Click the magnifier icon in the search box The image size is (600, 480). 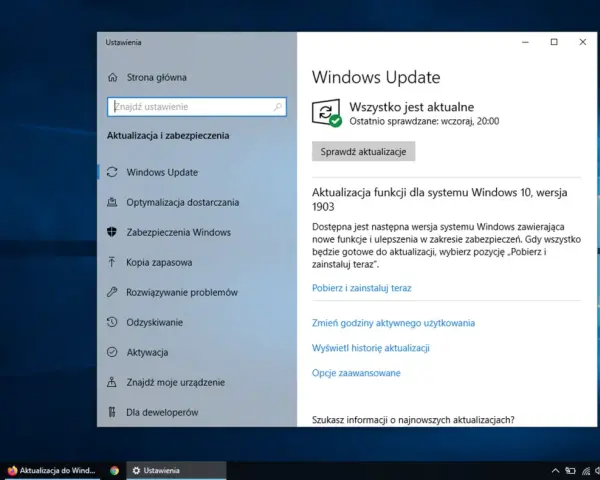pyautogui.click(x=278, y=107)
